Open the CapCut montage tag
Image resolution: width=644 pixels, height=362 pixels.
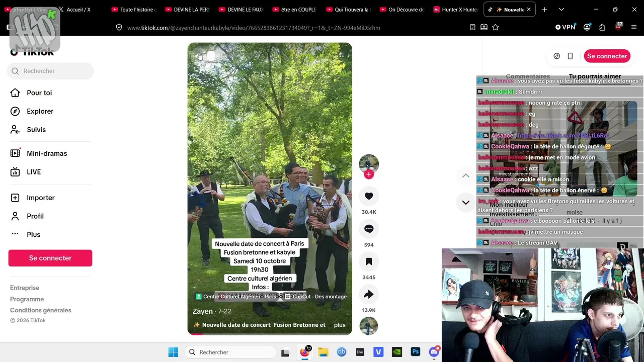[315, 297]
